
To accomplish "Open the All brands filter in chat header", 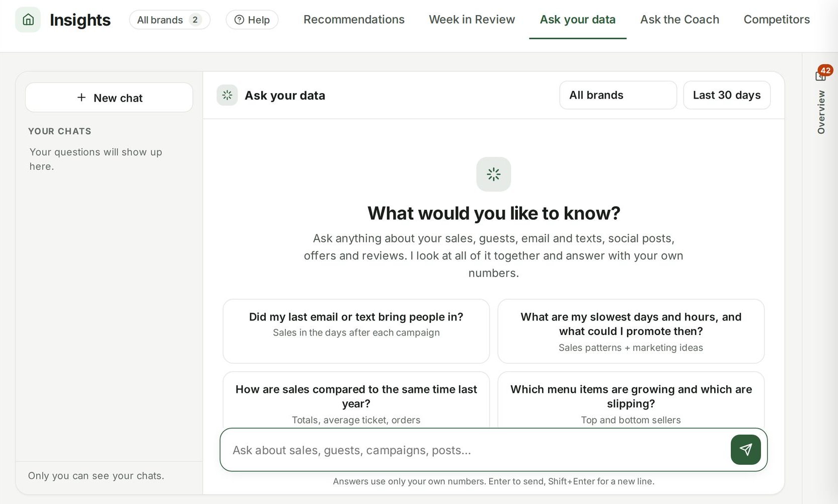I will (618, 95).
